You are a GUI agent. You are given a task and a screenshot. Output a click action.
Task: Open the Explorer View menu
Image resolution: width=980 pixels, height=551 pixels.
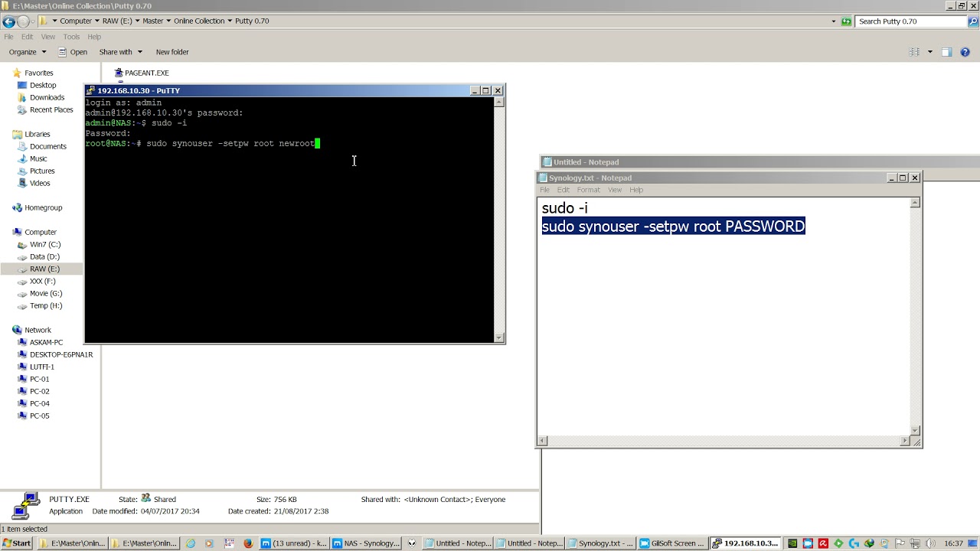pyautogui.click(x=48, y=37)
